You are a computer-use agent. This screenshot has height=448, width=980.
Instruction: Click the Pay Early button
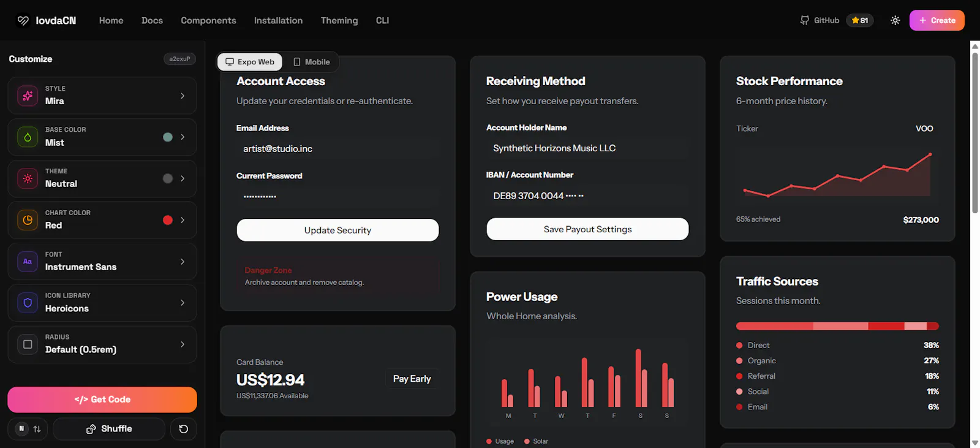coord(412,379)
